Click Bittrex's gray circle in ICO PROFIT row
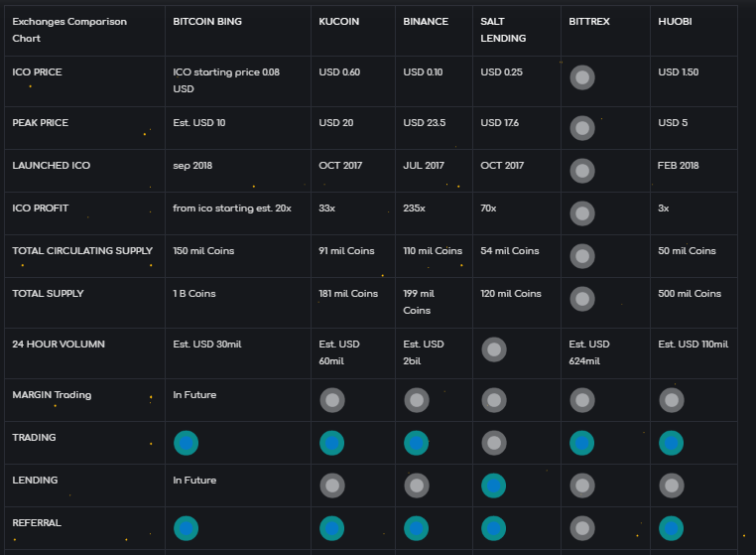This screenshot has width=756, height=555. (x=582, y=213)
